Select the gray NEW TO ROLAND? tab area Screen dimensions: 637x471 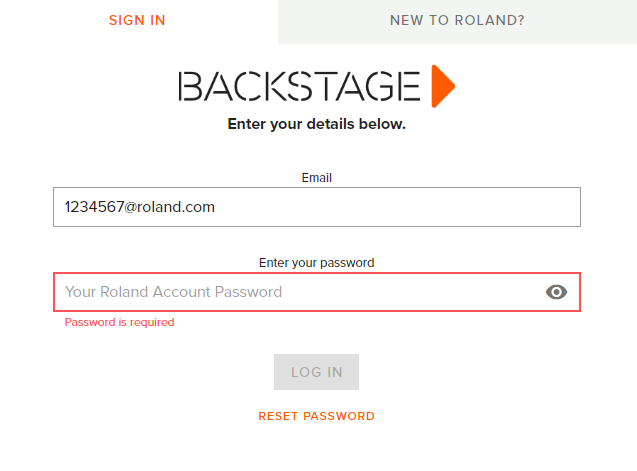point(457,20)
